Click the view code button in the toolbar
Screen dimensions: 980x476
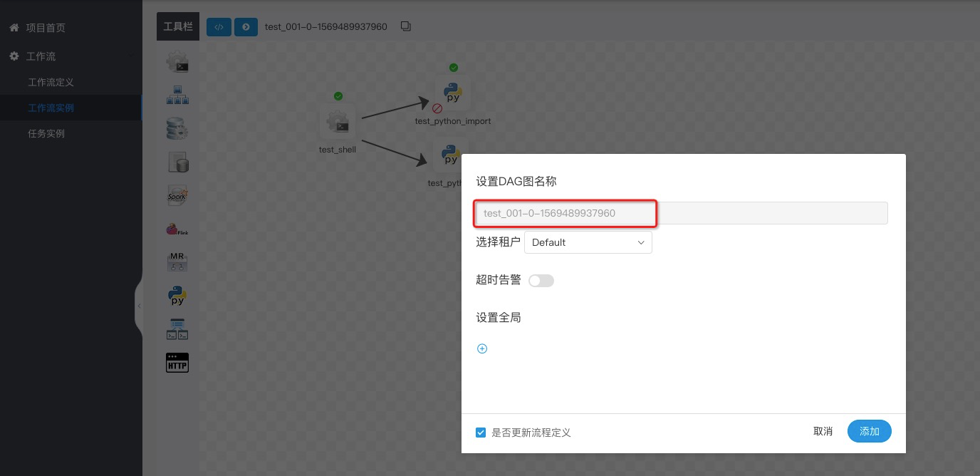(219, 27)
